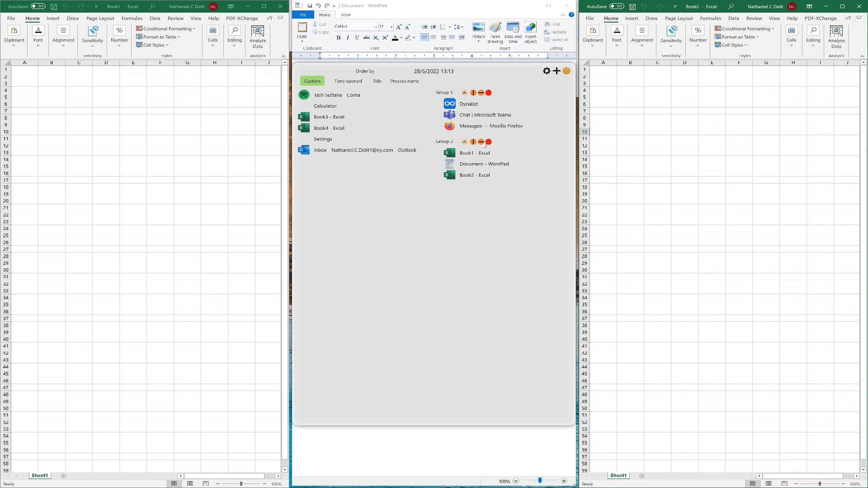
Task: Click the horizontal split icon for Group 1
Action: tap(481, 93)
